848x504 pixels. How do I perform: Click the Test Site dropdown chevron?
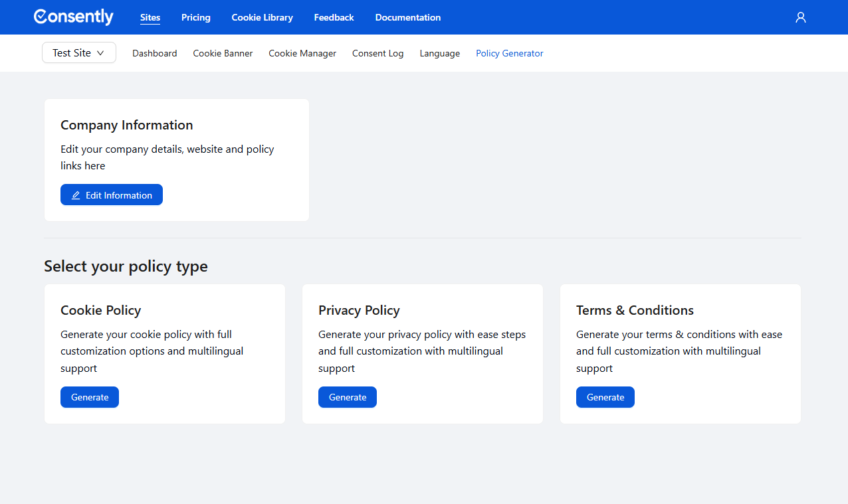pos(100,53)
